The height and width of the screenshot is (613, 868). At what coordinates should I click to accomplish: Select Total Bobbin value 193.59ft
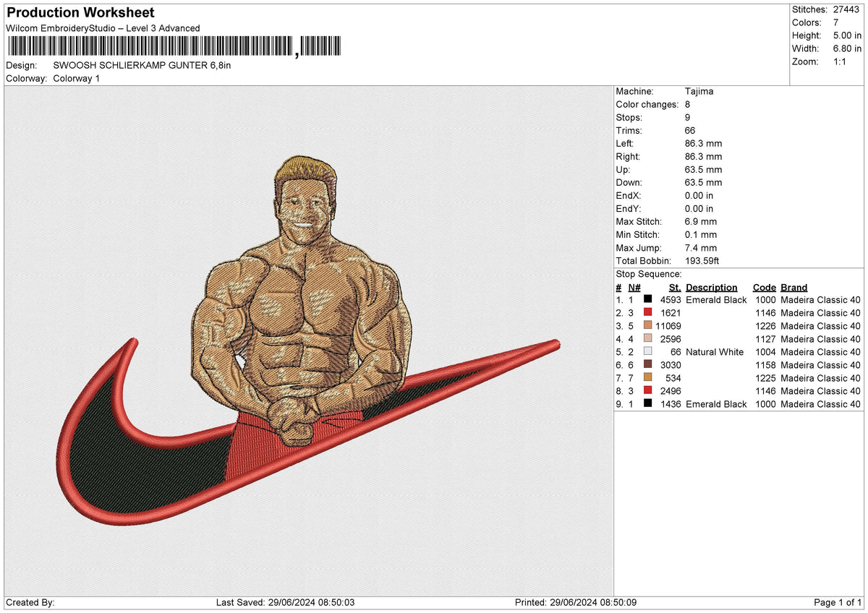pyautogui.click(x=702, y=261)
